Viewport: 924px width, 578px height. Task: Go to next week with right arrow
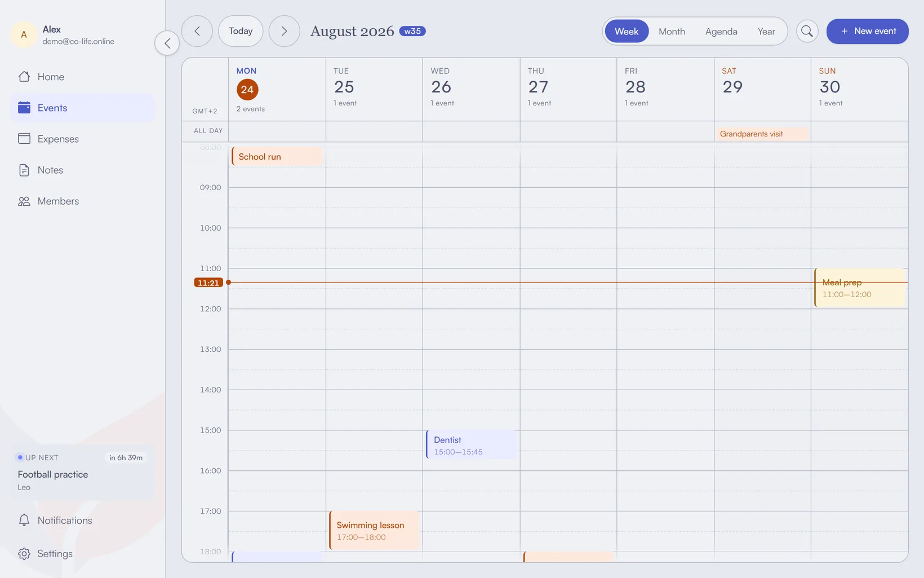284,31
